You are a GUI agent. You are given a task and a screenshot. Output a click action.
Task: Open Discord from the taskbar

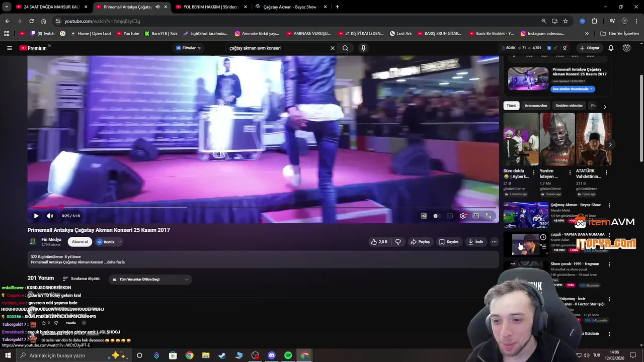(272, 355)
